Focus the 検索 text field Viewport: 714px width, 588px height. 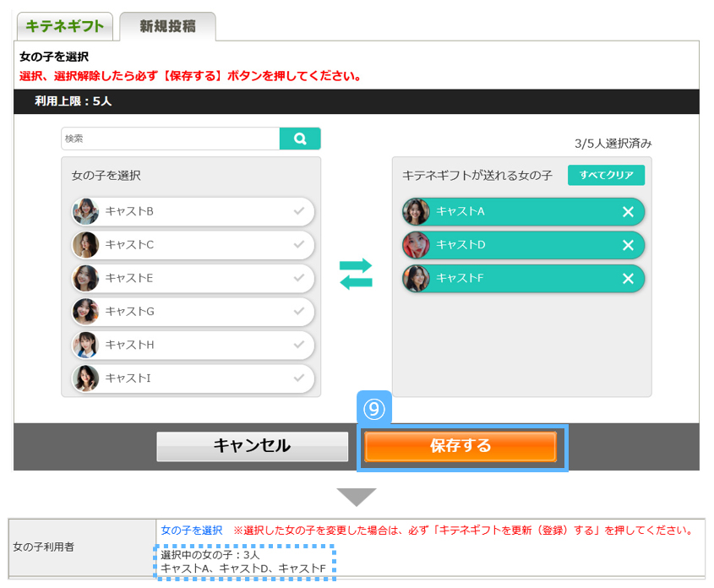(x=170, y=139)
